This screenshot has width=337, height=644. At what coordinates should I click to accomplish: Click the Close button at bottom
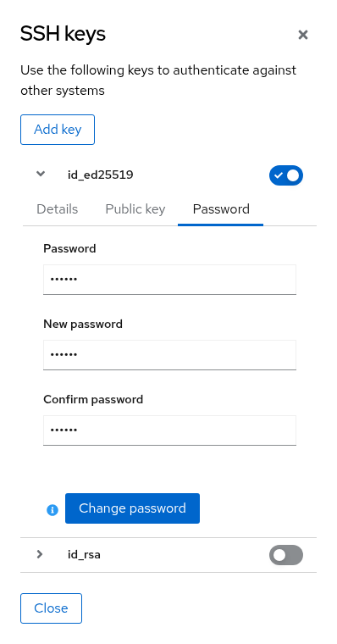[x=51, y=608]
